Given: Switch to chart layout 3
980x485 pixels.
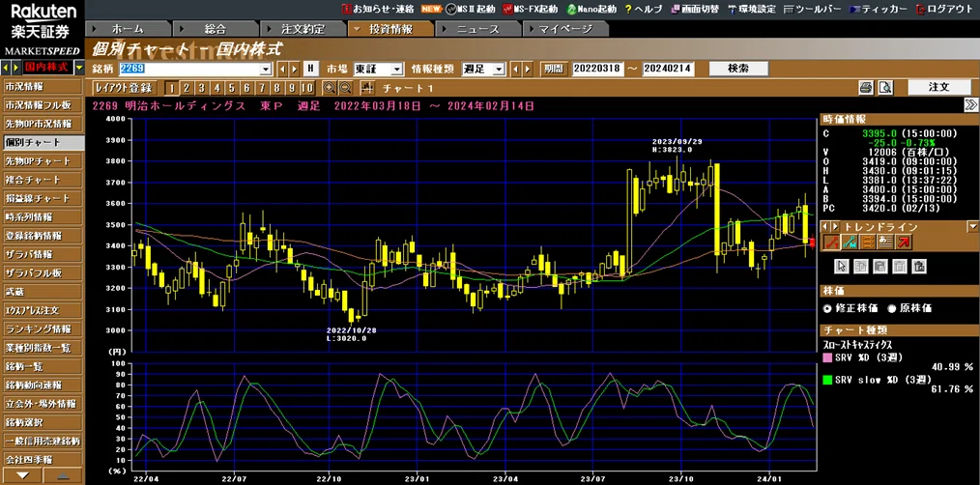Looking at the screenshot, I should [x=202, y=88].
